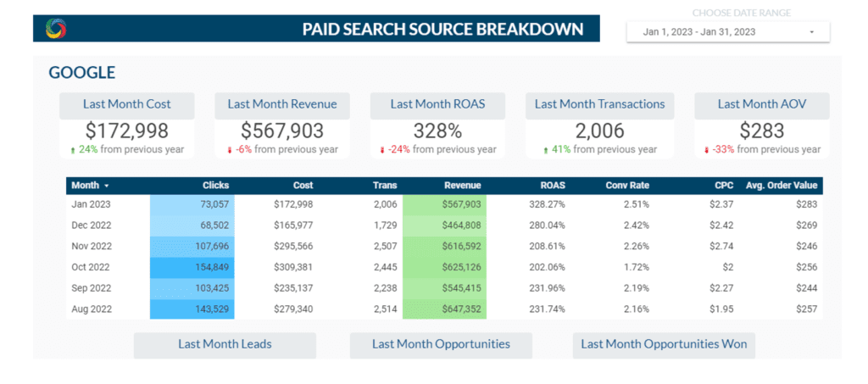This screenshot has width=868, height=384.
Task: Click the 280.04% ROAS cell
Action: 547,225
